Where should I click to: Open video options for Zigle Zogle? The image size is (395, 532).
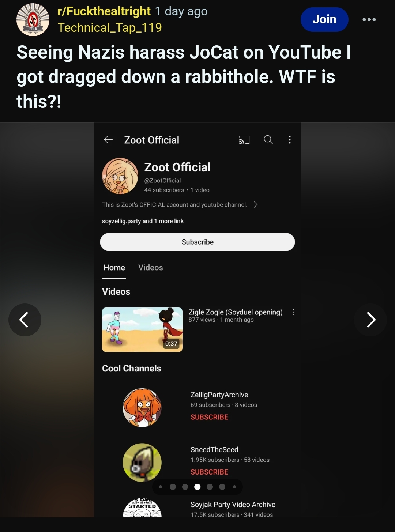(294, 312)
